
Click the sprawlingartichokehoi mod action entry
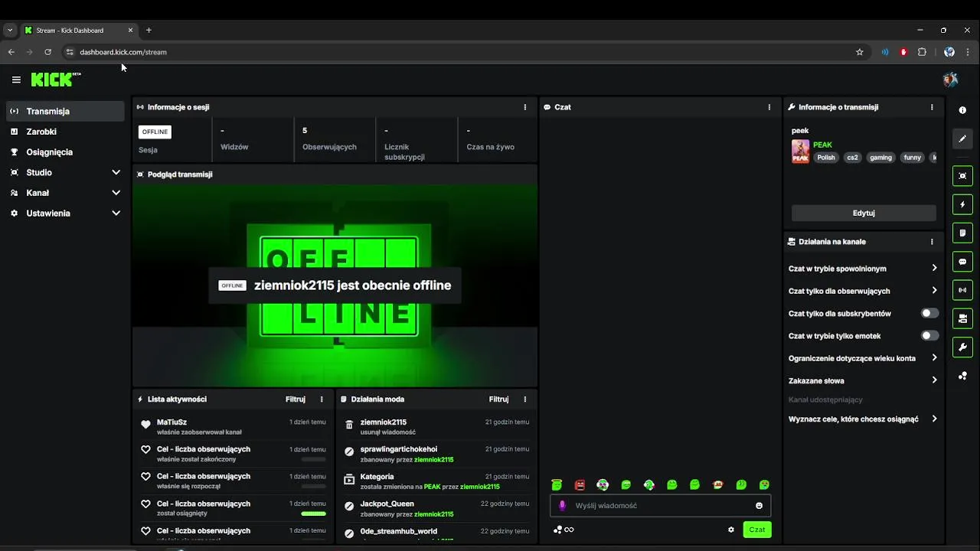(436, 455)
